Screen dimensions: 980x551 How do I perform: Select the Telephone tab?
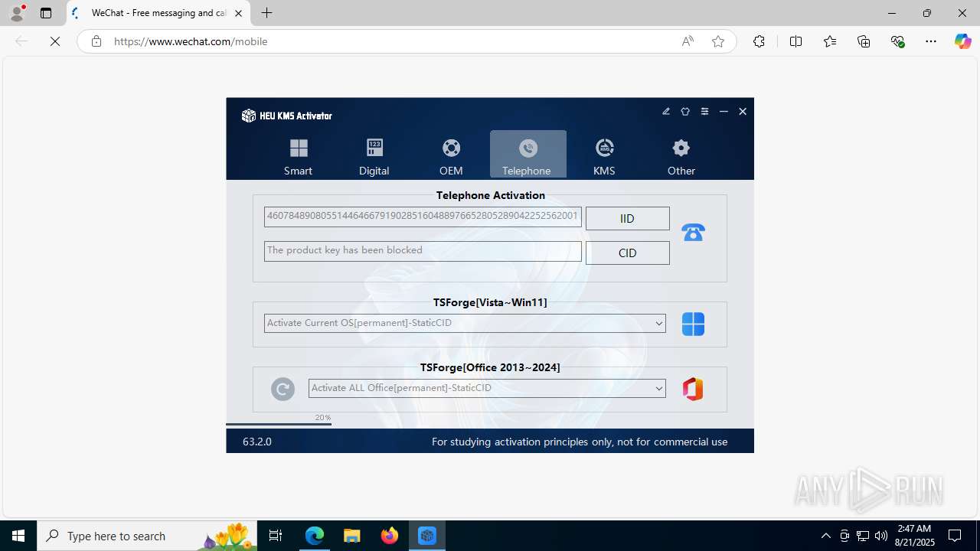(x=528, y=155)
